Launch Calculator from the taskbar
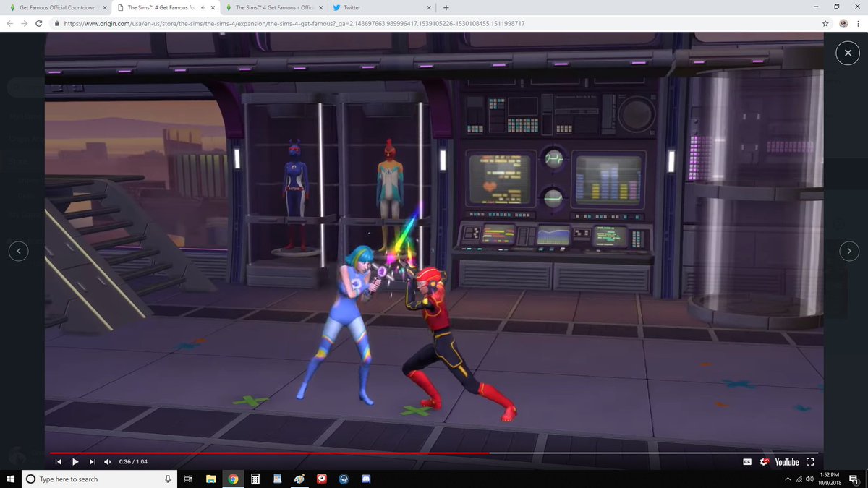This screenshot has width=868, height=488. coord(255,479)
